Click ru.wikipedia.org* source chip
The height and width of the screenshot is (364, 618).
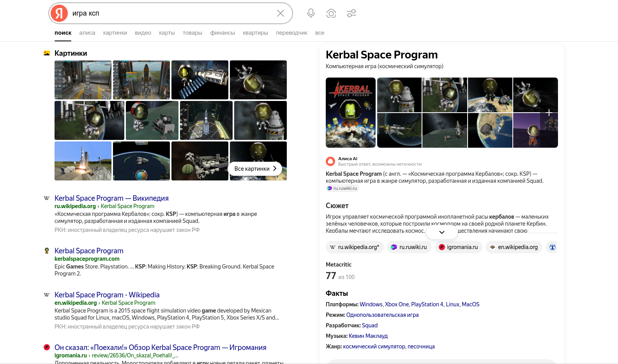click(x=355, y=247)
